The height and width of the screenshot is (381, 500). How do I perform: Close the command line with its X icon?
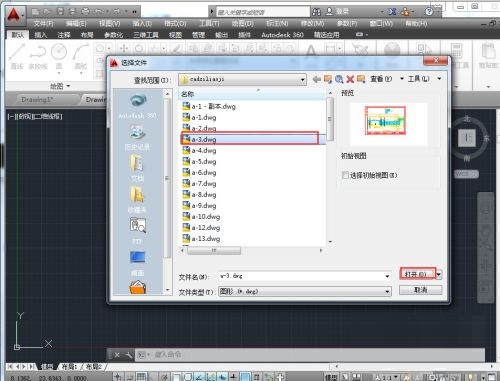tap(117, 355)
